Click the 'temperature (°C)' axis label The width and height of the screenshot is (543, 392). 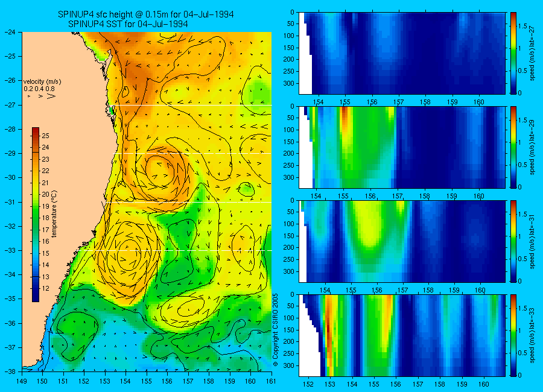click(54, 214)
